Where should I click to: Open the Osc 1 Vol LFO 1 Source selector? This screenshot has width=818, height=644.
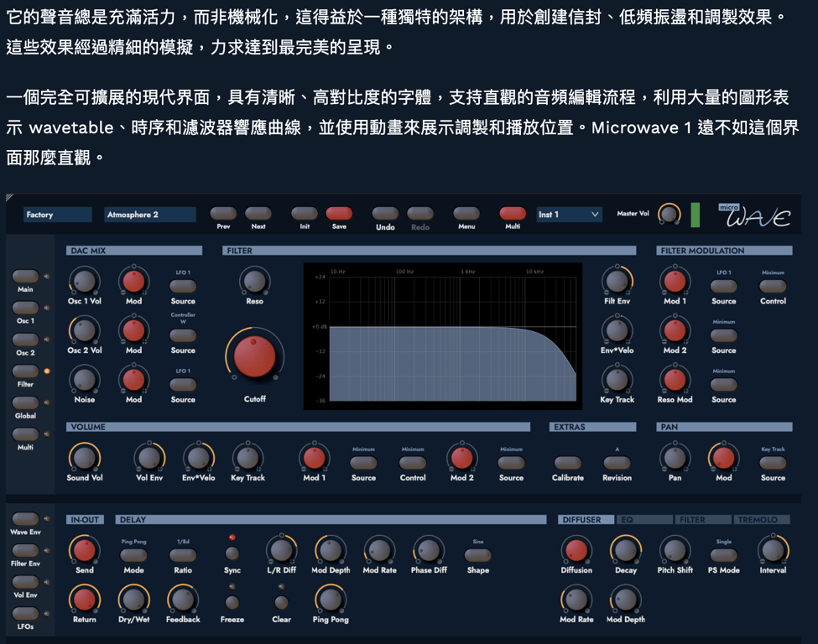click(x=183, y=286)
